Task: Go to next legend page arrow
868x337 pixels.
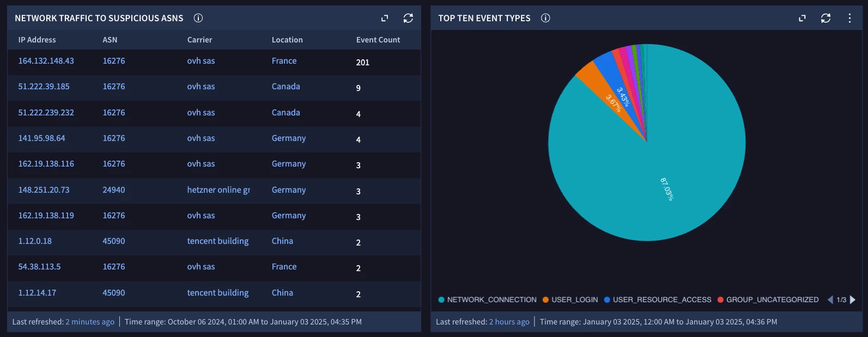Action: click(853, 299)
